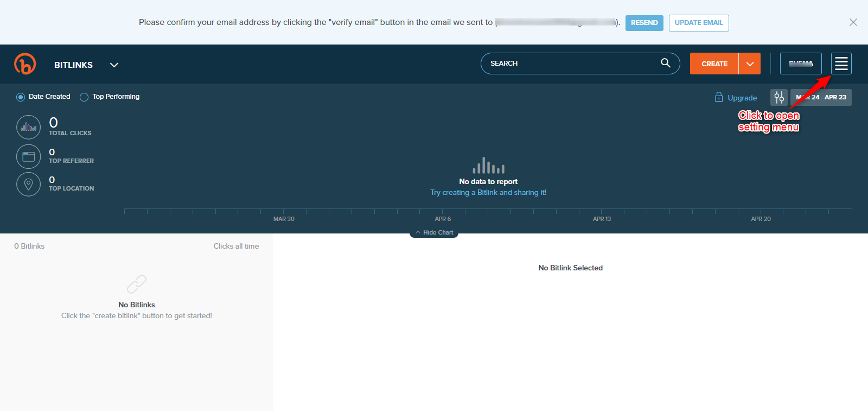
Task: Click the APR 20 timeline label
Action: (761, 219)
